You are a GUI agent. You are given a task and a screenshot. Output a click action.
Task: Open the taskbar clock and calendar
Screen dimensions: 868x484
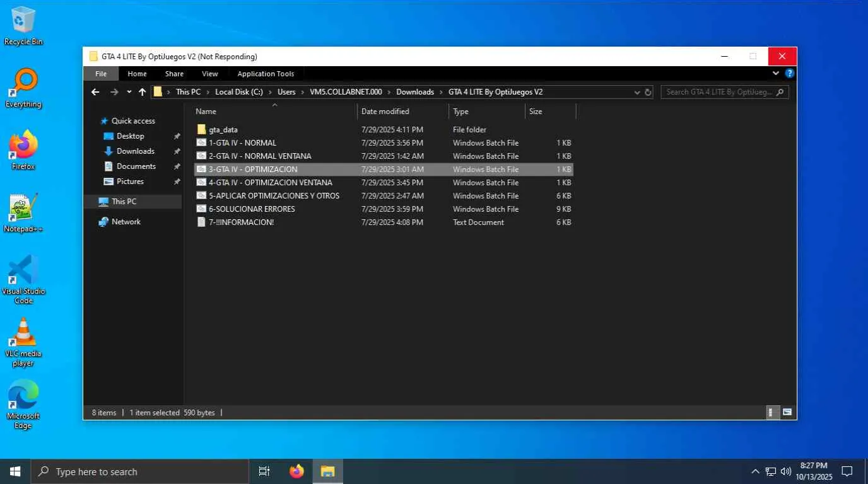pyautogui.click(x=814, y=471)
